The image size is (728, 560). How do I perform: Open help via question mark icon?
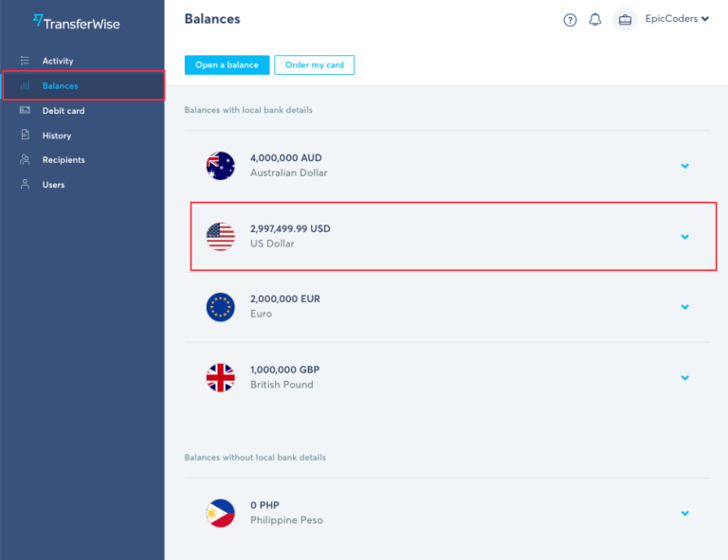(x=570, y=20)
